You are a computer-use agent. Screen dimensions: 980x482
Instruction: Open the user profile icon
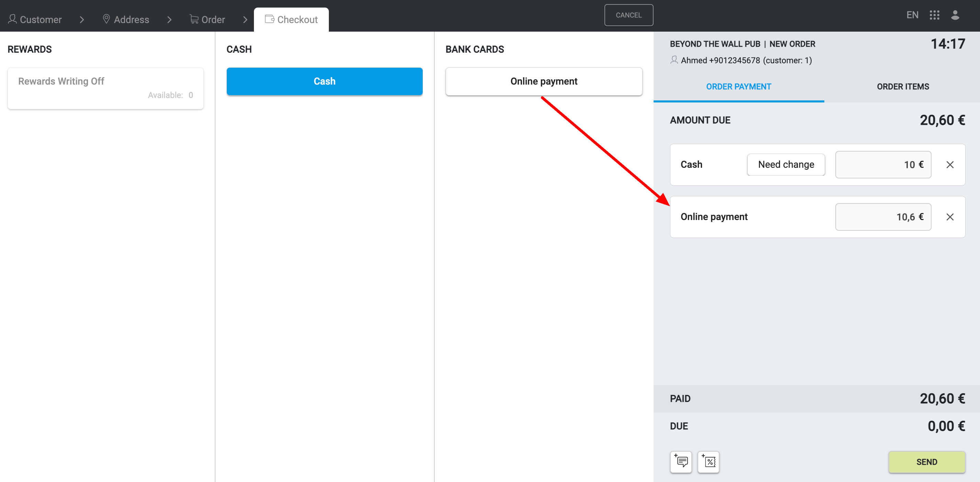955,15
